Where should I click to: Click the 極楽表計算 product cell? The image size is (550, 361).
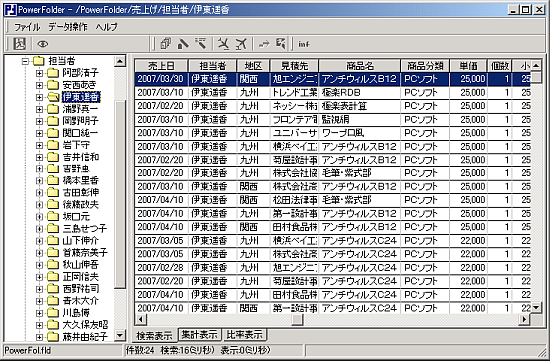pos(360,106)
